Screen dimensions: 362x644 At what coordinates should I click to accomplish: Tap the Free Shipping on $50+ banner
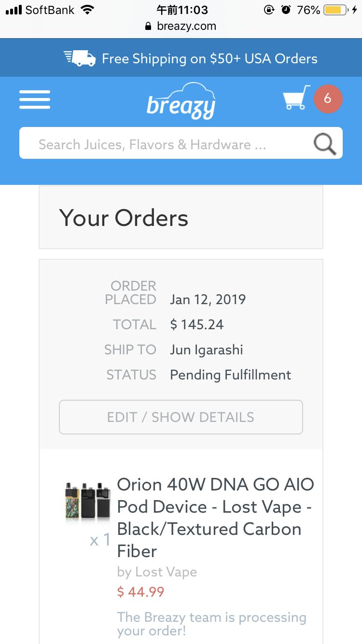(209, 59)
